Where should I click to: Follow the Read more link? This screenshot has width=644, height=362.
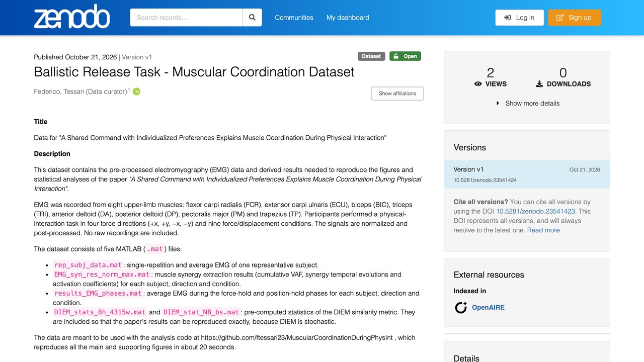pyautogui.click(x=544, y=230)
